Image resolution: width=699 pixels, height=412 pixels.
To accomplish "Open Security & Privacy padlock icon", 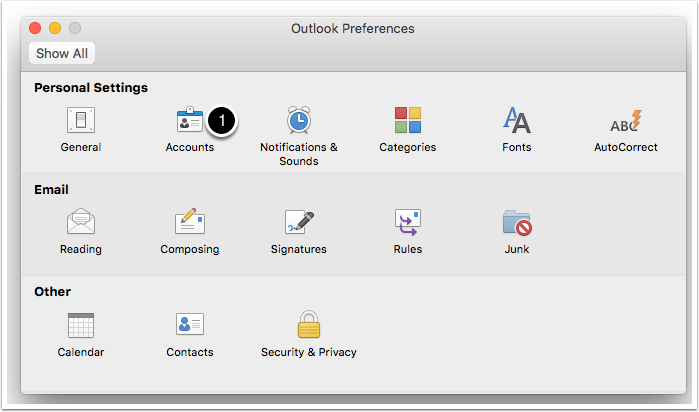I will [308, 326].
